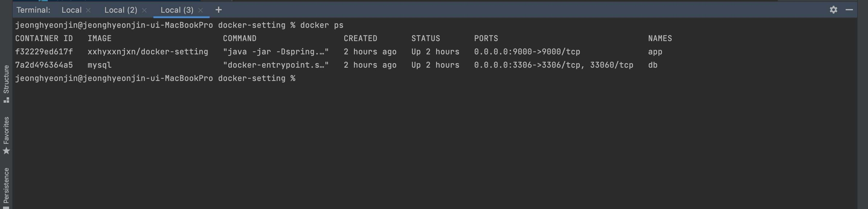This screenshot has width=868, height=209.
Task: Click the STATUS column header
Action: tap(426, 38)
